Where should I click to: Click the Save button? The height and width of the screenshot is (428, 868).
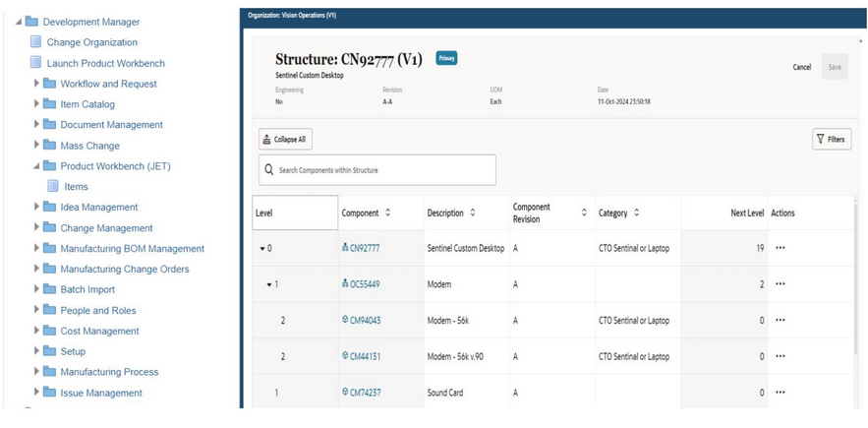835,67
